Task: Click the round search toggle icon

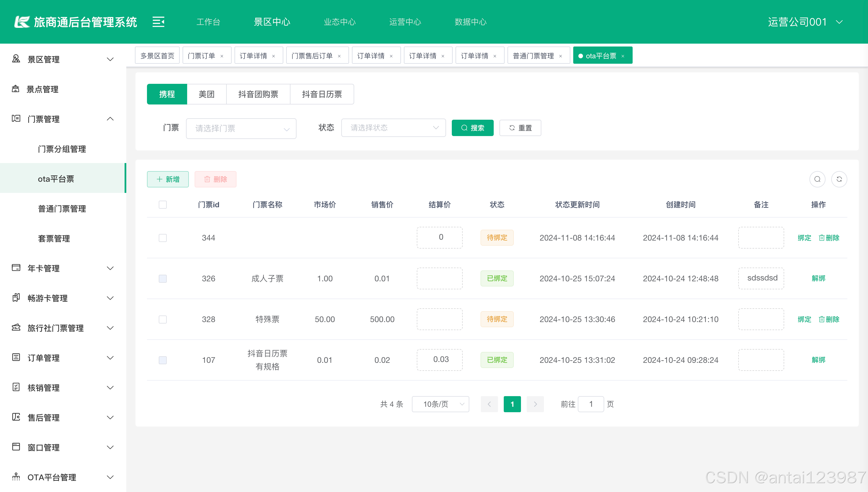Action: click(x=817, y=179)
